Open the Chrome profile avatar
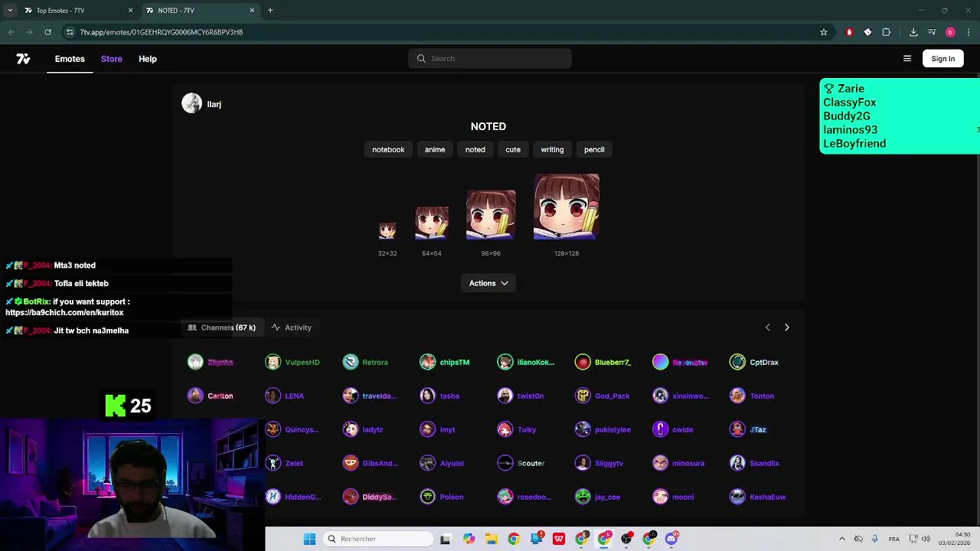980x551 pixels. 950,32
